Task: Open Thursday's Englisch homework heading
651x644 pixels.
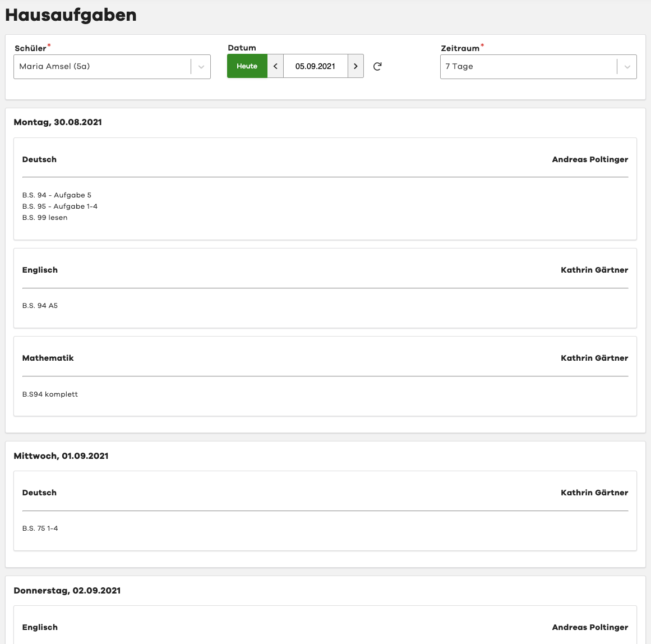Action: pos(40,627)
